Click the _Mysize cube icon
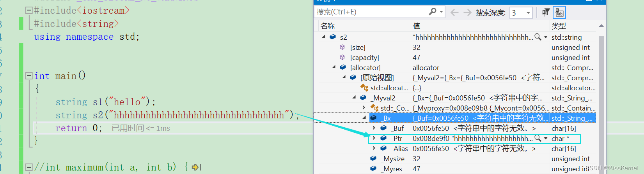Screen dimensions: 644x174 point(373,158)
